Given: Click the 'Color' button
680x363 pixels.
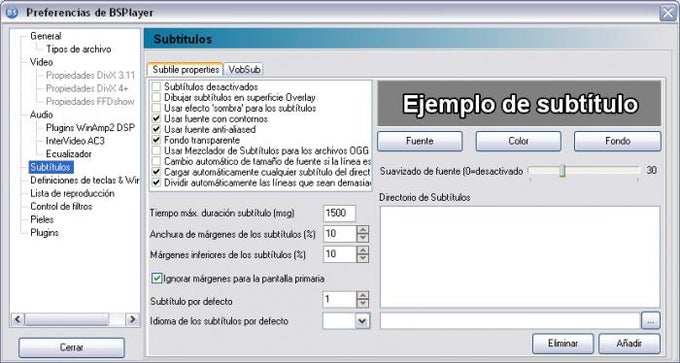Looking at the screenshot, I should pos(518,141).
